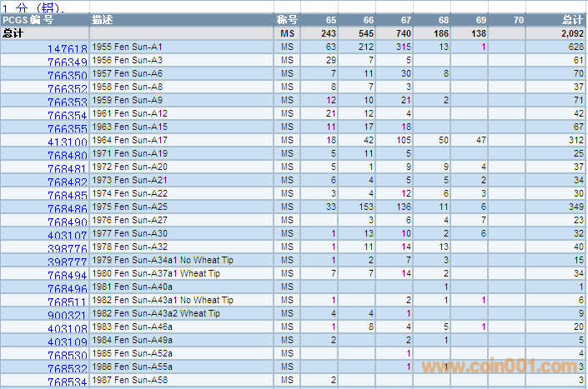Screen dimensions: 588x389
Task: Click the 总计 column header on right
Action: tap(572, 19)
